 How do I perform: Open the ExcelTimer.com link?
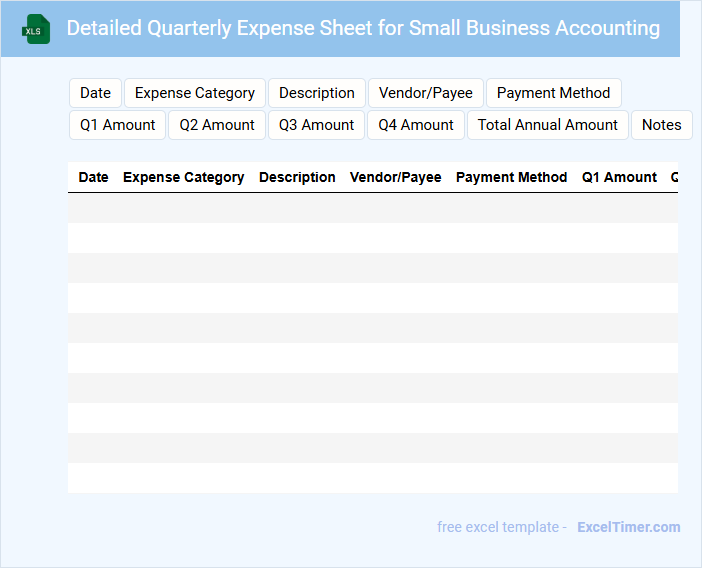pyautogui.click(x=628, y=527)
